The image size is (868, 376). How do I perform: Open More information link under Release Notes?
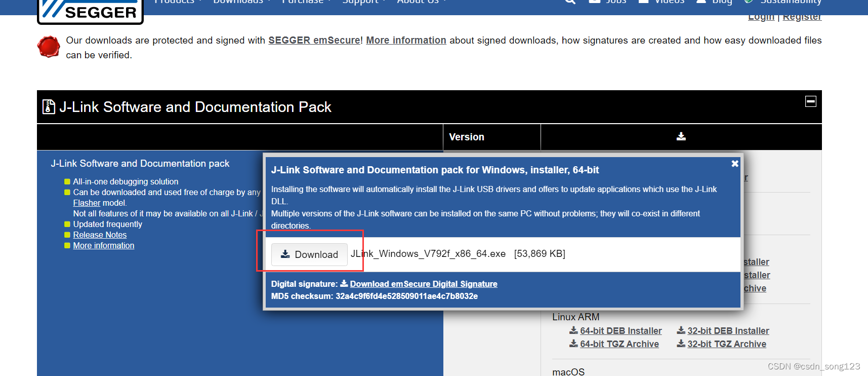coord(103,246)
